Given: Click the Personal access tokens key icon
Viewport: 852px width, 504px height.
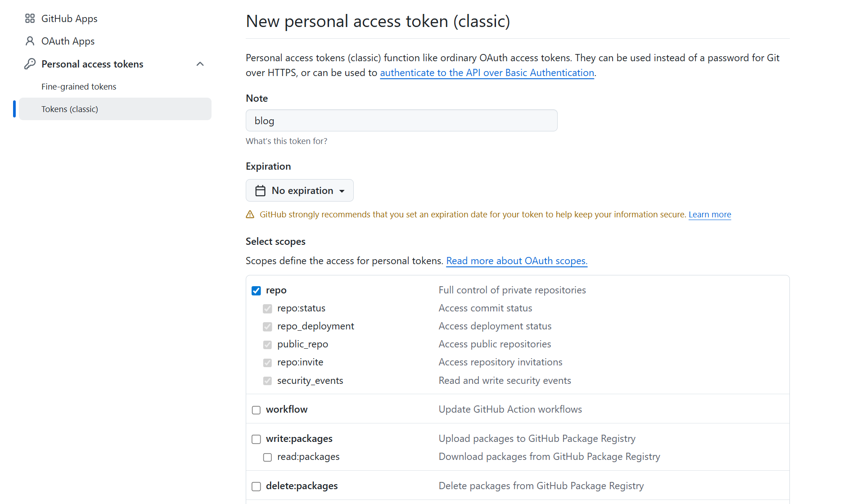Looking at the screenshot, I should click(30, 64).
